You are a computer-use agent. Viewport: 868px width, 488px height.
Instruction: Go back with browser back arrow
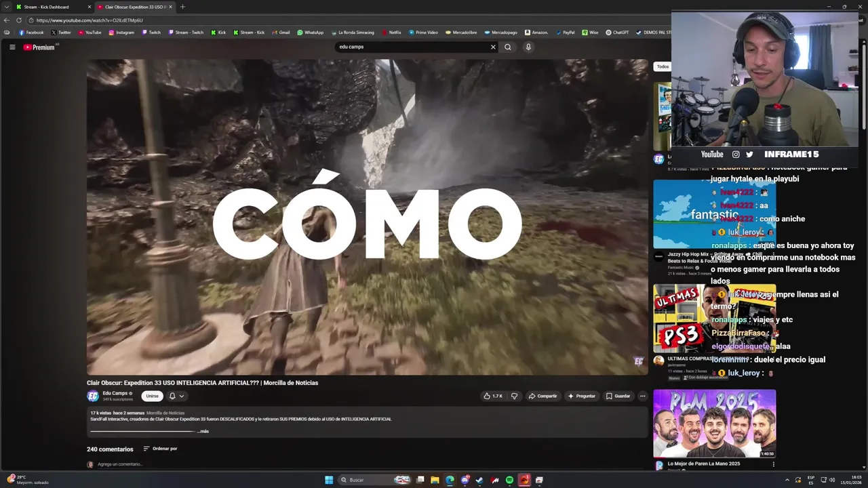tap(7, 20)
